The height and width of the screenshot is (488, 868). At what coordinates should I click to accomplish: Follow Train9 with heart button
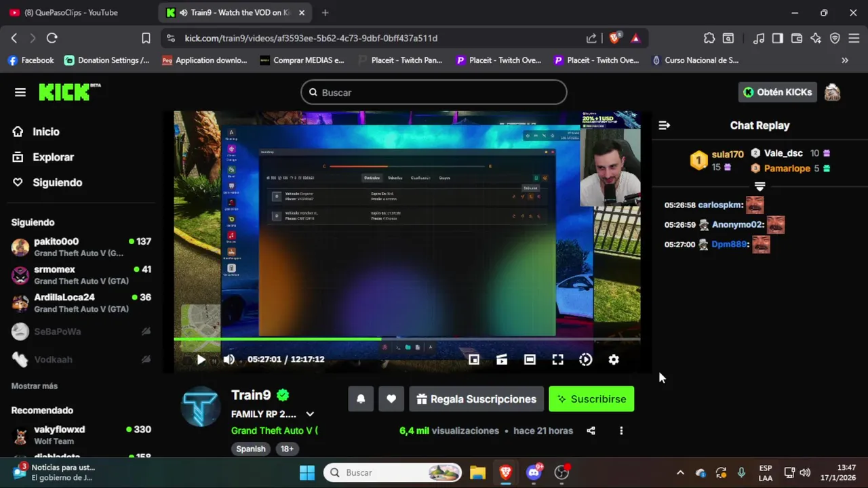(391, 399)
